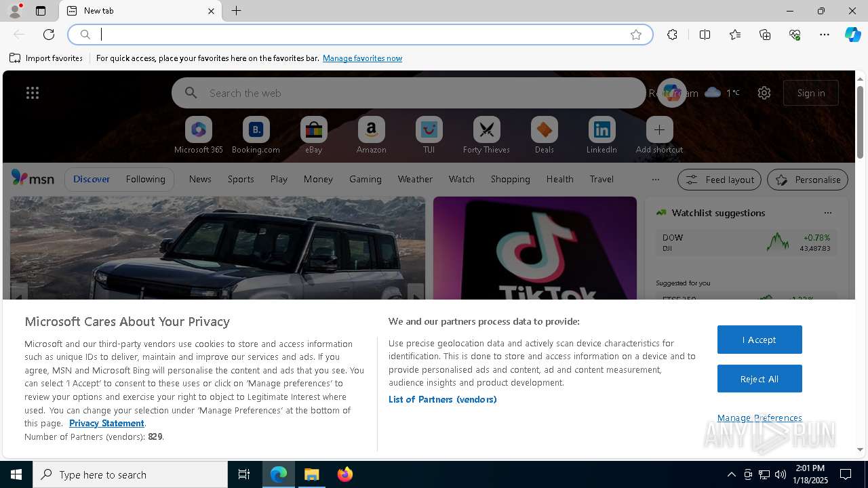Open the Shopping category

click(x=511, y=179)
